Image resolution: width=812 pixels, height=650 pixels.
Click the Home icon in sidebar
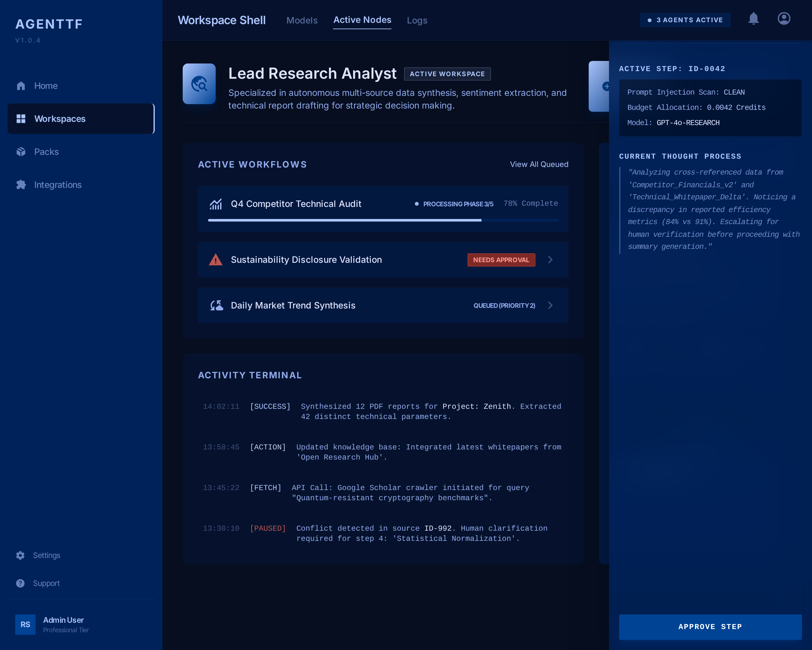21,86
